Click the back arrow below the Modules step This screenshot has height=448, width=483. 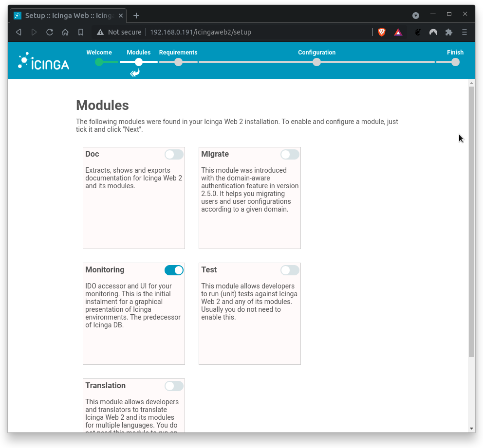click(134, 72)
